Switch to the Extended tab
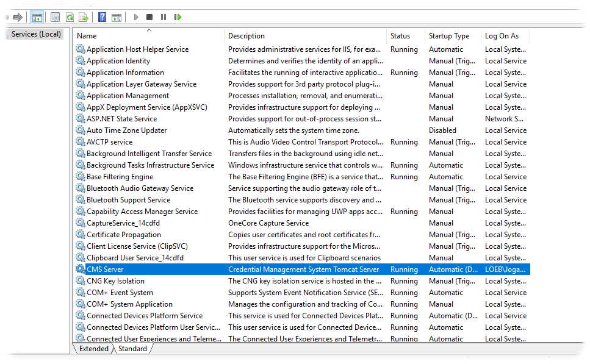Viewport: 590px width, 364px height. point(93,349)
